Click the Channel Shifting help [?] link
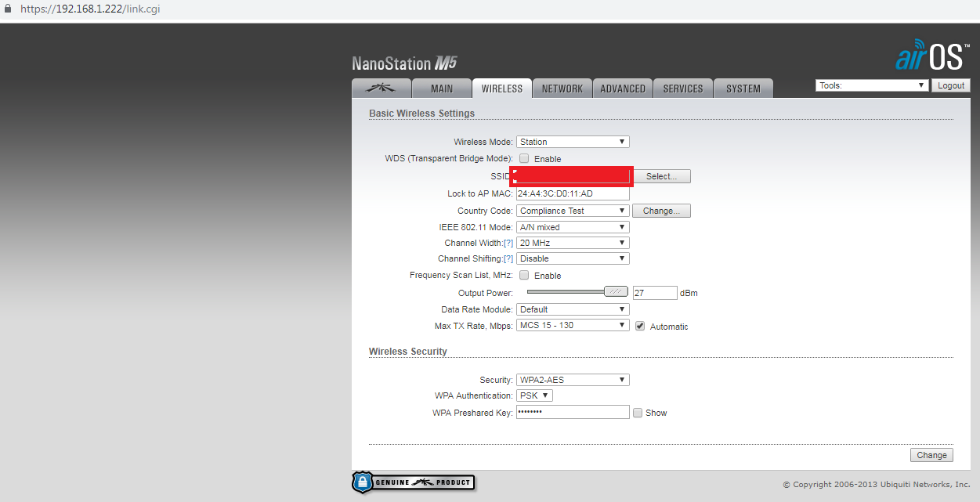Viewport: 980px width, 502px height. (x=508, y=259)
